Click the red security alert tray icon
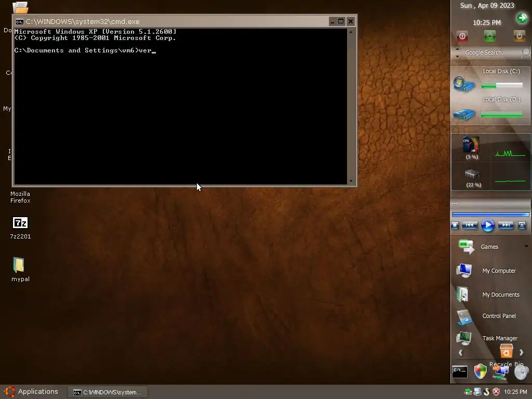532x399 pixels. click(x=496, y=392)
